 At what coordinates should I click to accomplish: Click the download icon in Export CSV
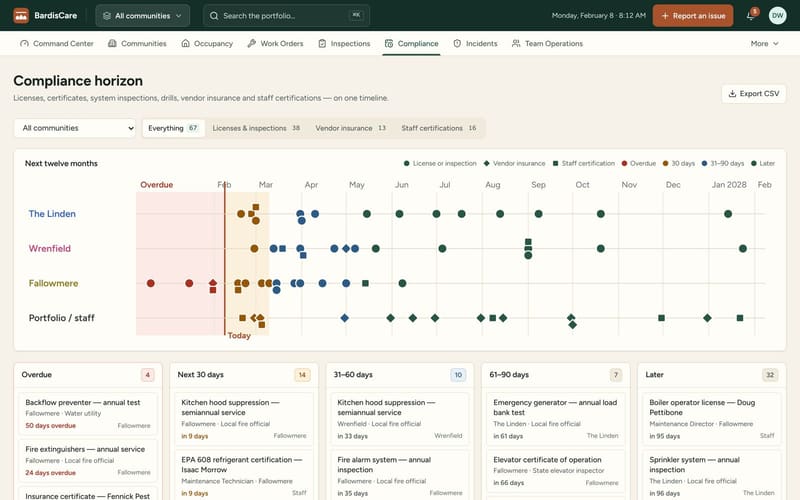pos(732,94)
